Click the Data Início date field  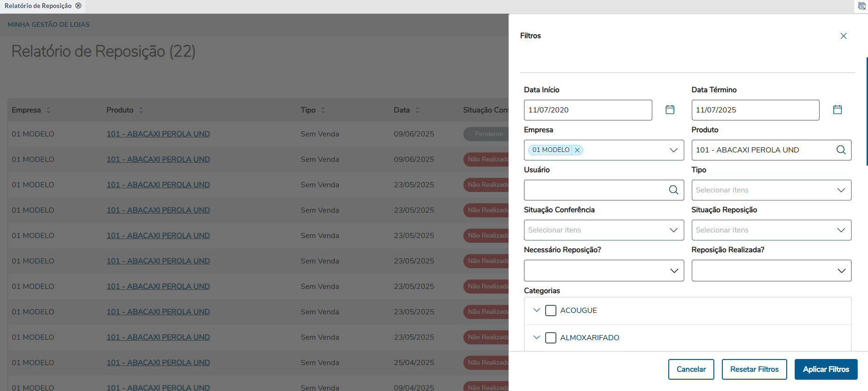pyautogui.click(x=587, y=110)
